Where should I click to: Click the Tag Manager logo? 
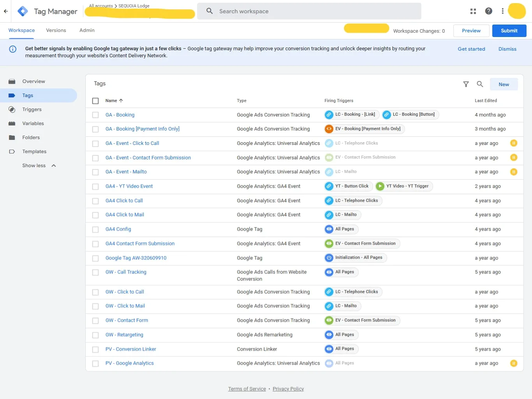pyautogui.click(x=23, y=11)
